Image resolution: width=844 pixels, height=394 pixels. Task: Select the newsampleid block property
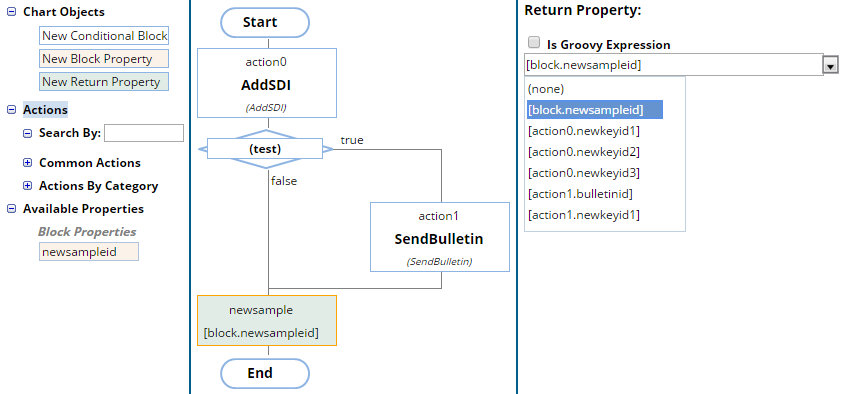click(x=89, y=252)
